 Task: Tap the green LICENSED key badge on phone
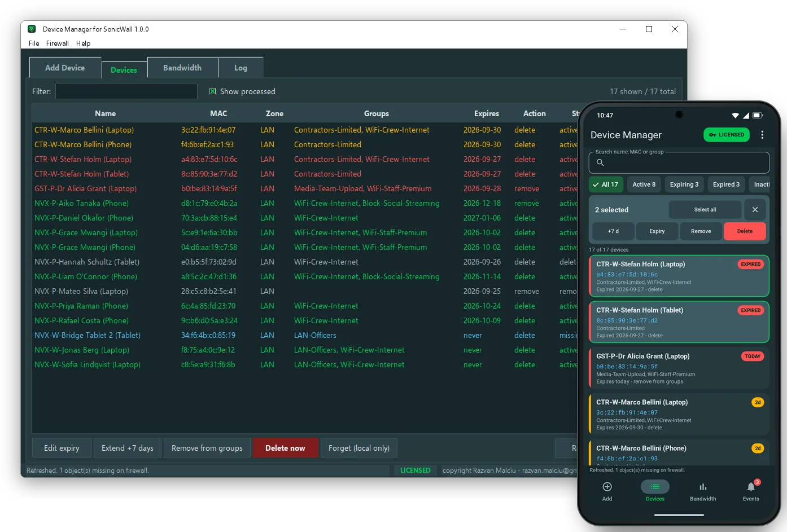[727, 135]
